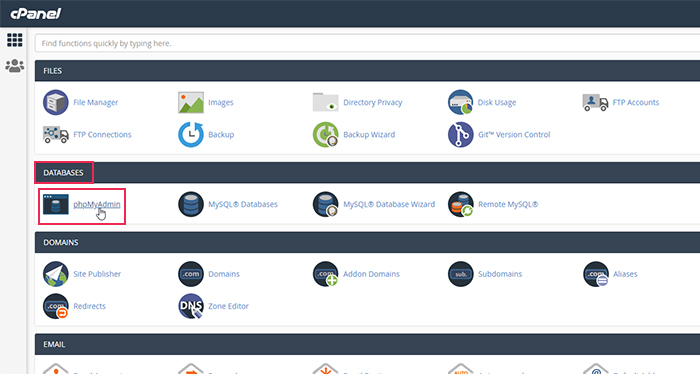The image size is (700, 374).
Task: Click the Domains link
Action: 224,274
